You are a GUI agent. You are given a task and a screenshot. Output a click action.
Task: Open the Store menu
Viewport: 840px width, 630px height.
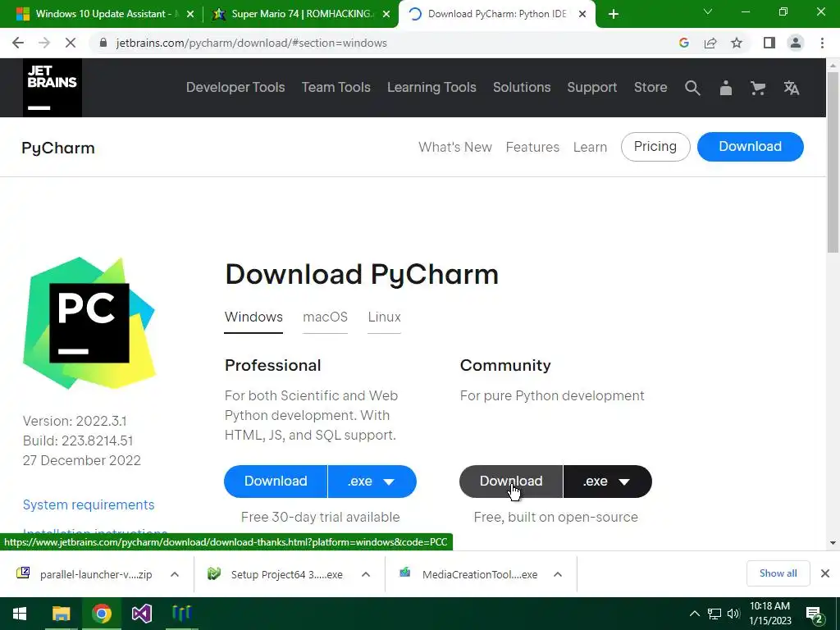point(651,87)
